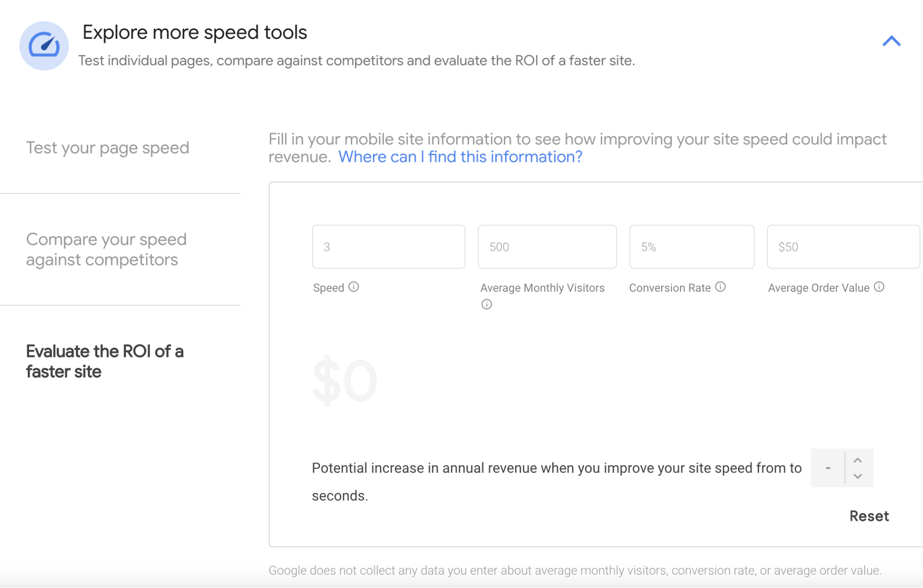Select Evaluate the ROI of a faster site
Viewport: 923px width, 588px height.
pyautogui.click(x=105, y=361)
